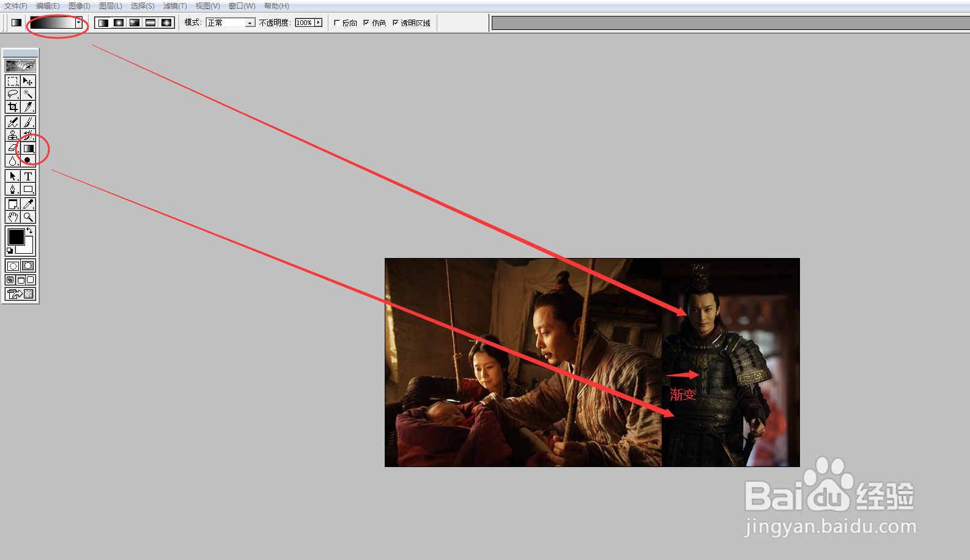Open the 视图(V) menu

point(207,6)
